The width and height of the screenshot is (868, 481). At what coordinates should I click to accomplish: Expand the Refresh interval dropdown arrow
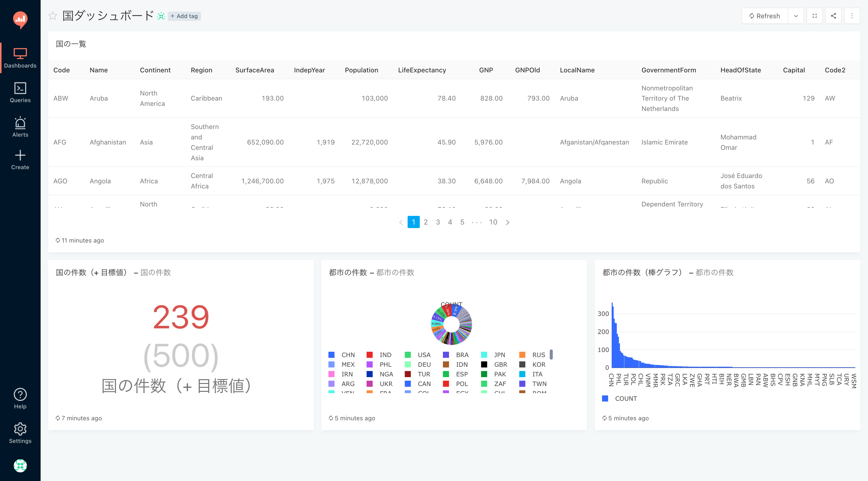[x=796, y=16]
